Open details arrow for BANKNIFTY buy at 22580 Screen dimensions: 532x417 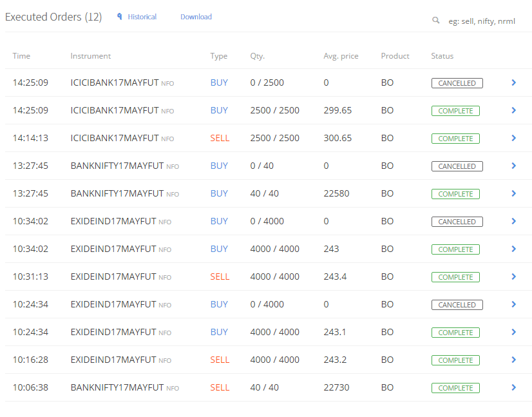[514, 193]
